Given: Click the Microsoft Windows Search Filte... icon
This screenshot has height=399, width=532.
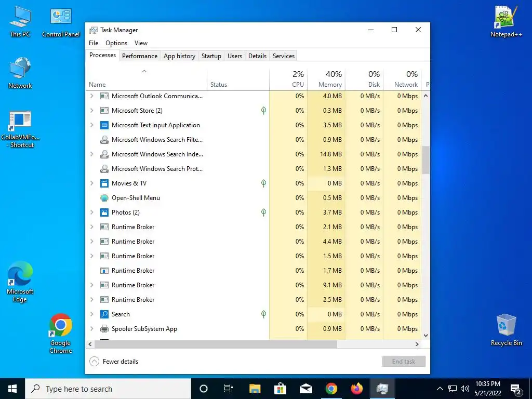Looking at the screenshot, I should coord(104,140).
